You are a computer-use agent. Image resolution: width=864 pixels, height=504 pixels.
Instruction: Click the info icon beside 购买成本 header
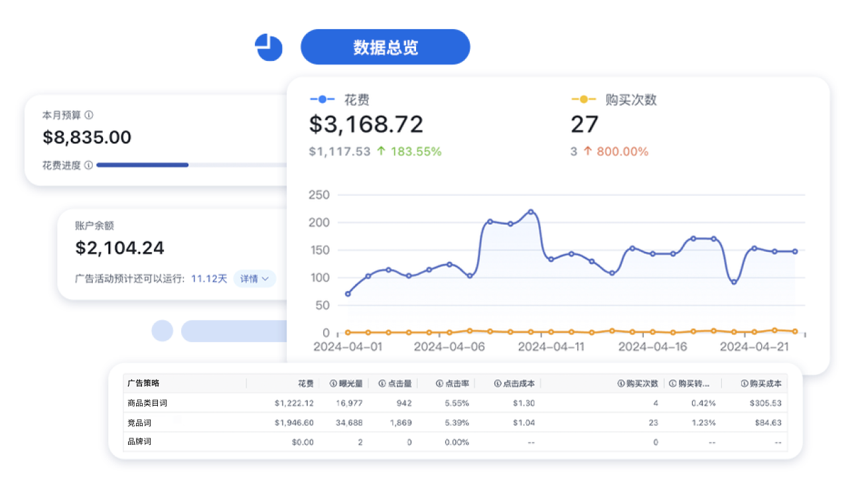pos(745,383)
